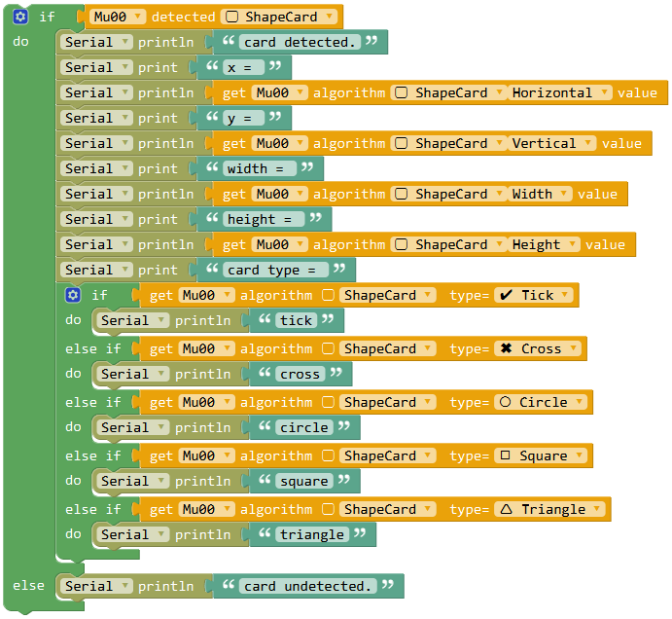Viewport: 672px width, 619px height.
Task: Open the Vertical value dropdown
Action: pos(552,143)
